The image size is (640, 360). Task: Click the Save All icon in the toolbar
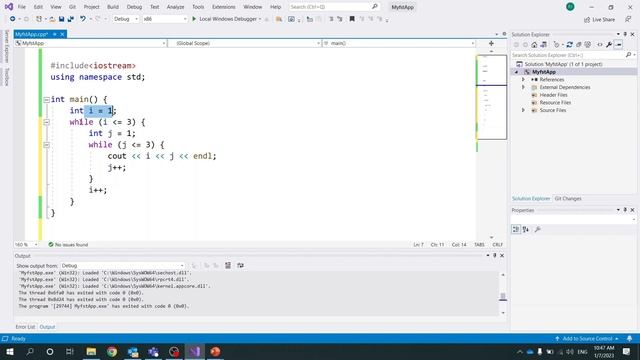(x=71, y=19)
